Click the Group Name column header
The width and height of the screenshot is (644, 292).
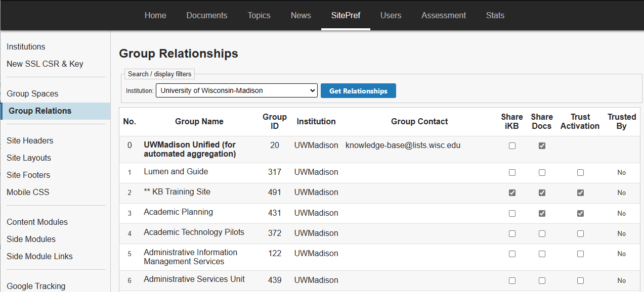pos(199,121)
